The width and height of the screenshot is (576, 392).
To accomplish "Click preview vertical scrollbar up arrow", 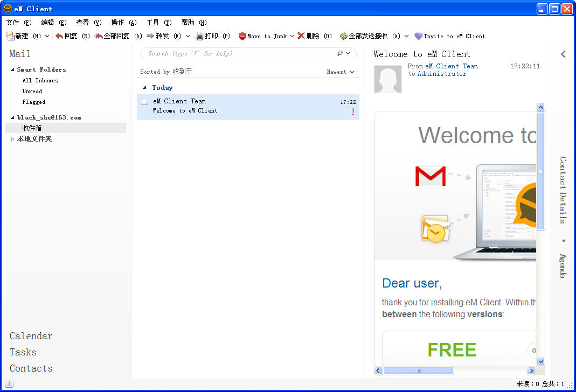I will coord(541,108).
